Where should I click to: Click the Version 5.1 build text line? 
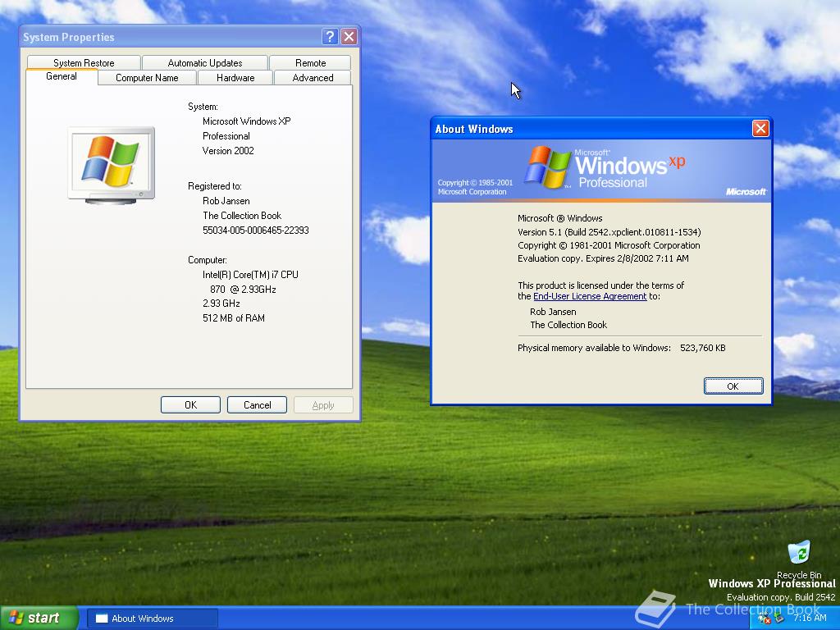click(x=609, y=232)
